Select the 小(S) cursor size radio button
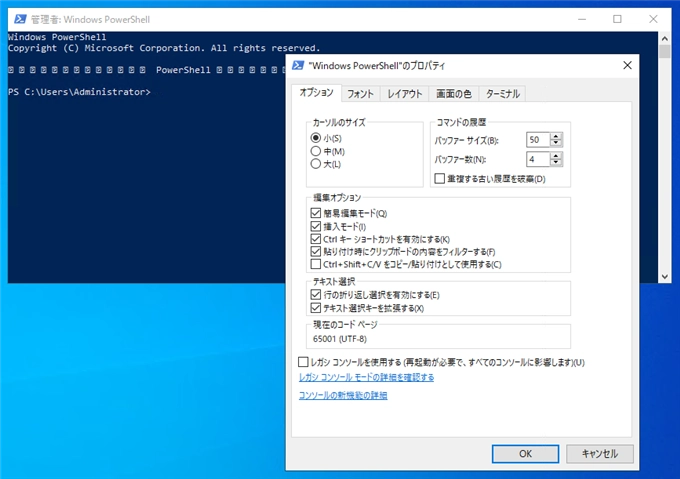 point(316,138)
